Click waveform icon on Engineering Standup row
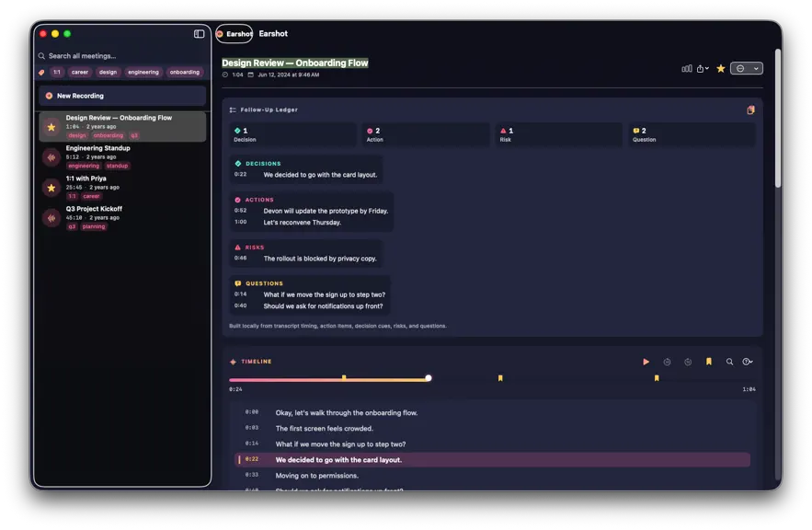 [x=51, y=157]
